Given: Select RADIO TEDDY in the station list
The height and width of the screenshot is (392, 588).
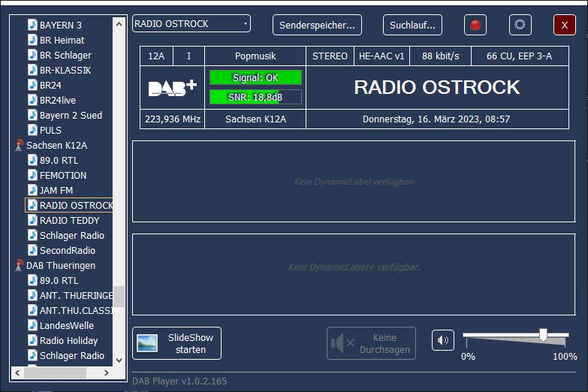Looking at the screenshot, I should (x=69, y=220).
